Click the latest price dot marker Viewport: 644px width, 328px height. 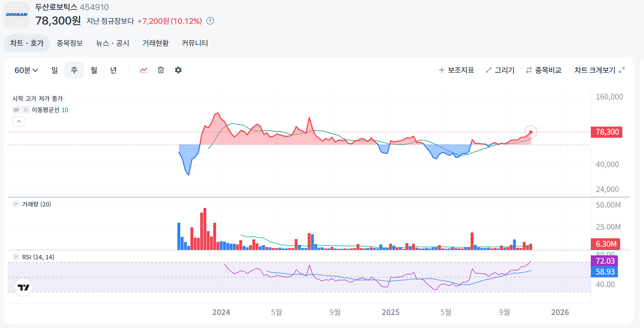click(x=531, y=132)
